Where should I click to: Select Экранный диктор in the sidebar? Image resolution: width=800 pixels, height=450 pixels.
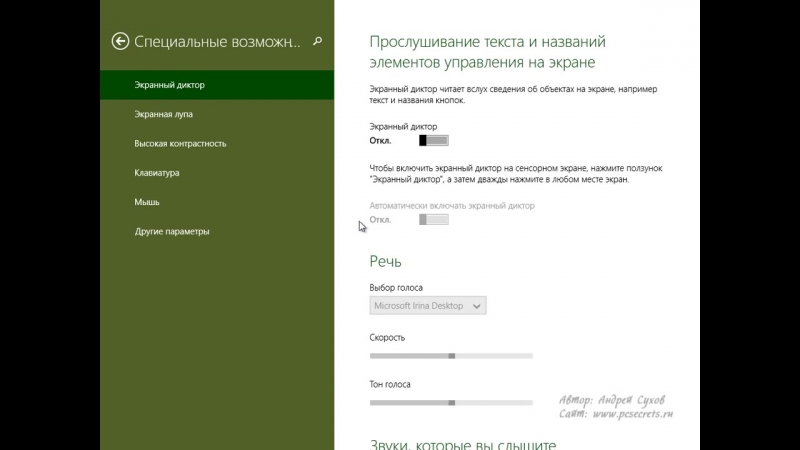coord(217,85)
